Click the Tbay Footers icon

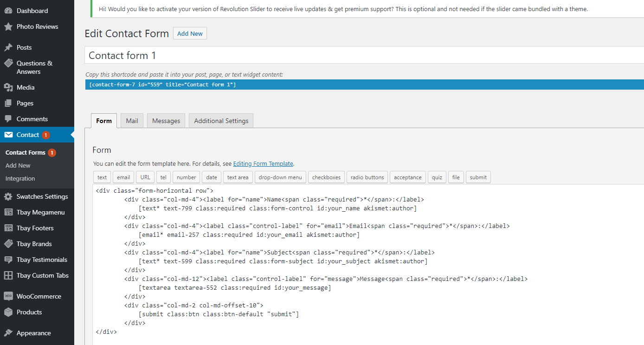8,228
